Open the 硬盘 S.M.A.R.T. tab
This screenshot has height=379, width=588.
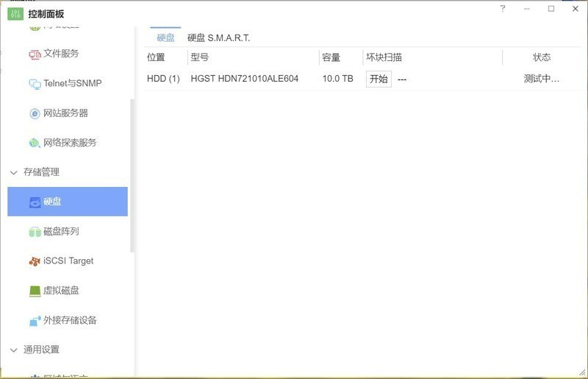click(218, 38)
